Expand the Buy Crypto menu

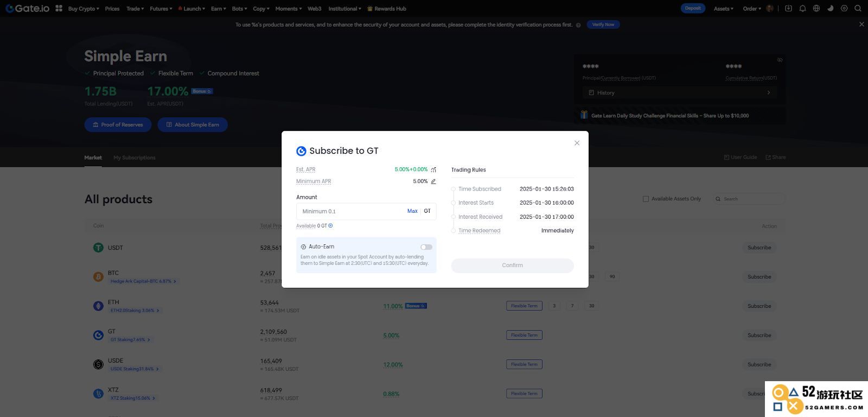84,9
